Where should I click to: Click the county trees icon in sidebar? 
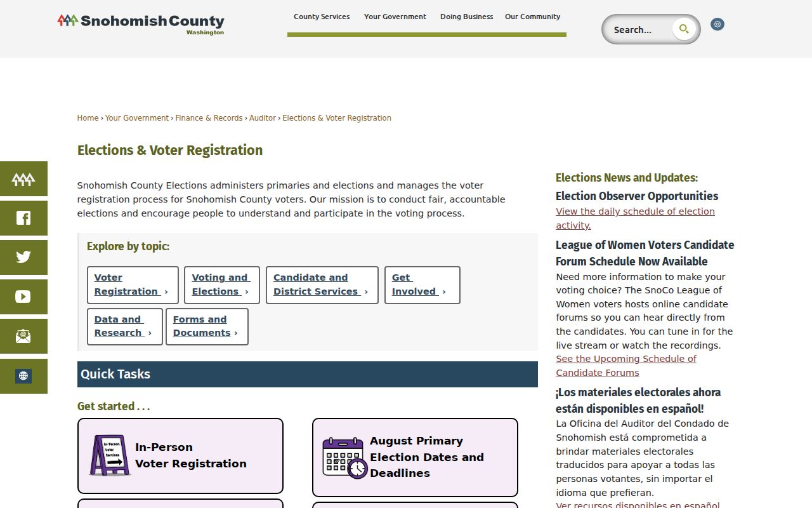[x=23, y=179]
